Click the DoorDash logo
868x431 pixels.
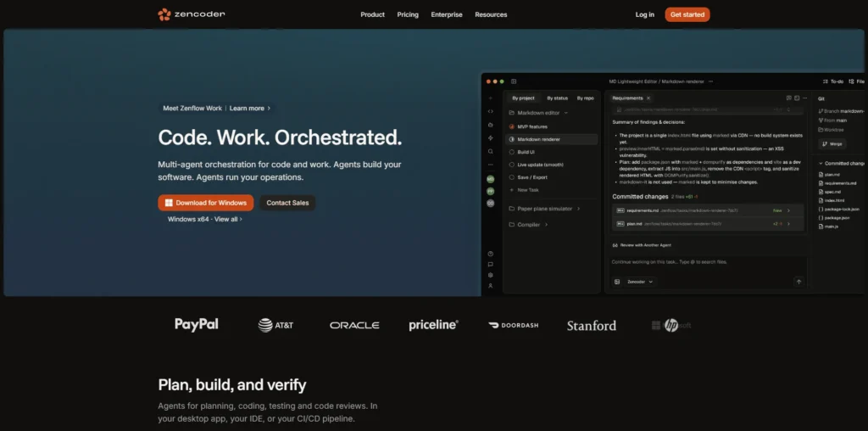click(x=513, y=325)
